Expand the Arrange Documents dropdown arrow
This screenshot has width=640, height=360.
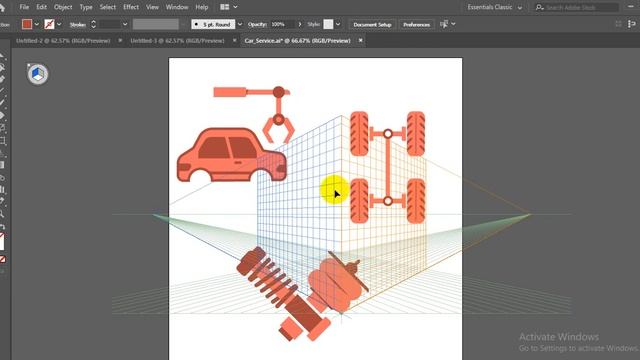click(235, 7)
